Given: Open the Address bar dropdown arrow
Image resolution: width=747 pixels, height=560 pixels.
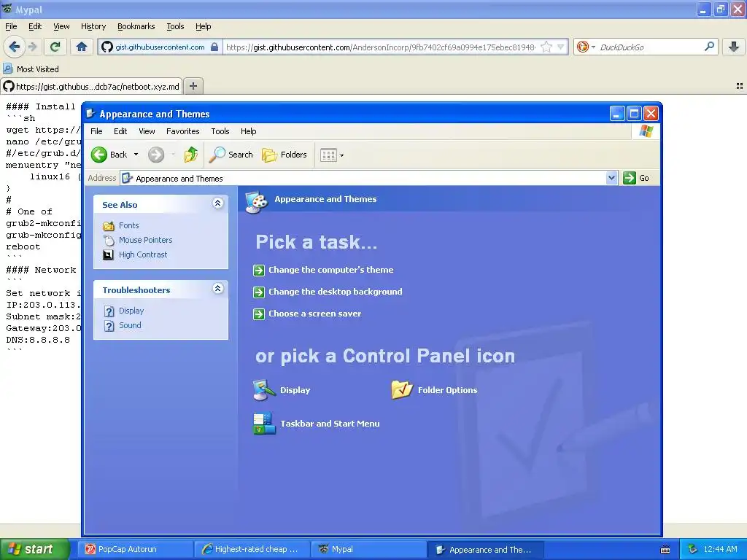Looking at the screenshot, I should click(612, 178).
